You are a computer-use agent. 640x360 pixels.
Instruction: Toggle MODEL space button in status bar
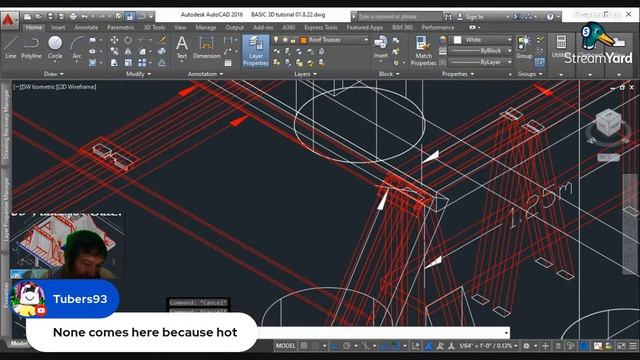285,346
